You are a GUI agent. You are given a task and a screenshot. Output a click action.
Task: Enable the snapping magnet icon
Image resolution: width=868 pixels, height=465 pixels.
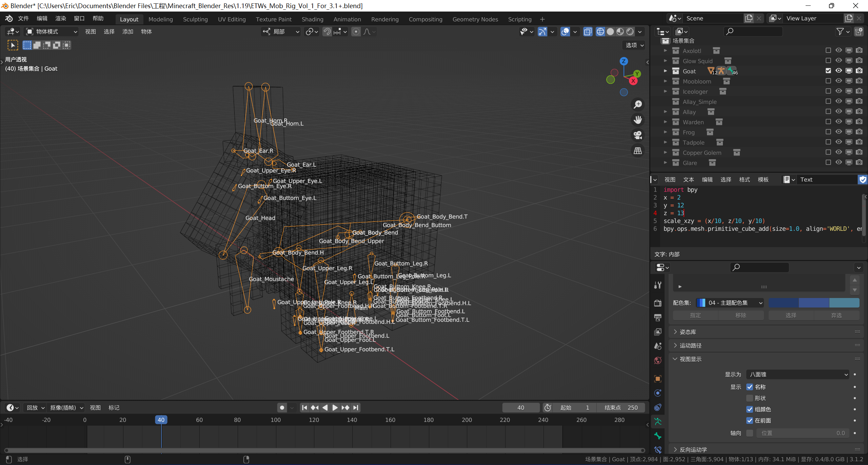[327, 32]
